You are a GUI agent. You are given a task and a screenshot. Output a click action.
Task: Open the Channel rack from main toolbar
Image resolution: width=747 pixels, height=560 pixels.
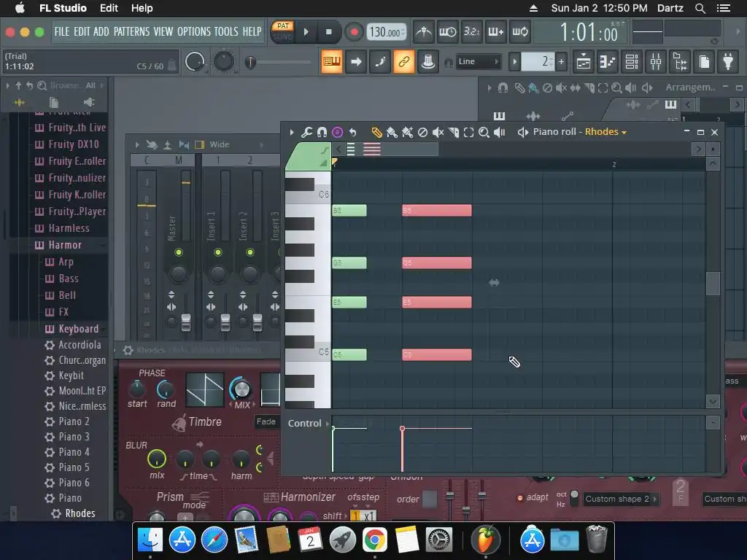click(632, 61)
